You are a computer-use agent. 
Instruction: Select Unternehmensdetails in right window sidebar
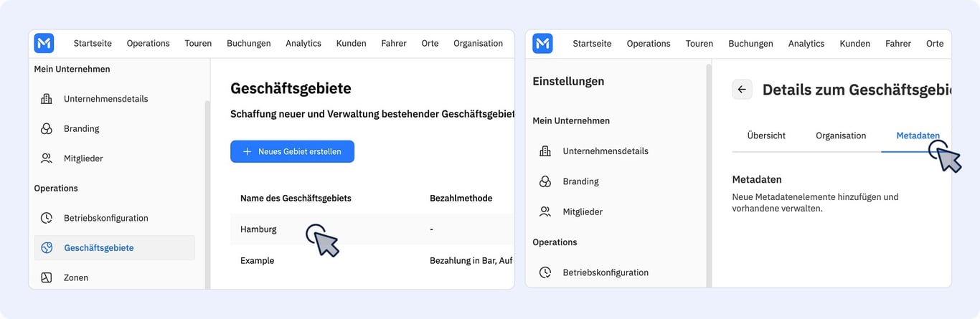click(606, 151)
